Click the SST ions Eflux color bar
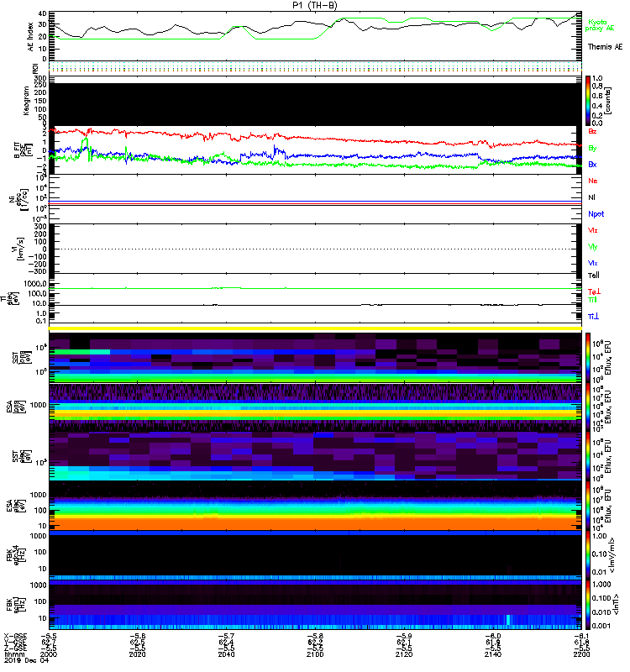Viewport: 630px width, 672px height. tap(588, 357)
